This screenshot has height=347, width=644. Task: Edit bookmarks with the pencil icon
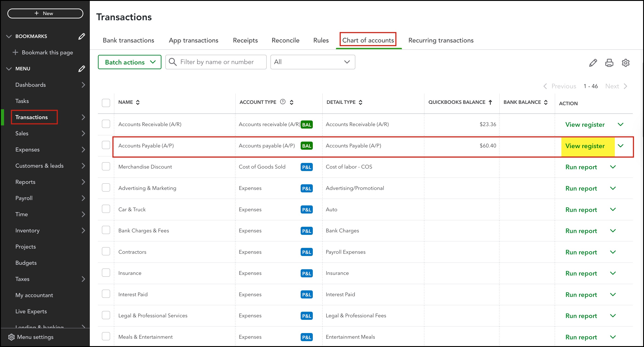click(x=82, y=36)
